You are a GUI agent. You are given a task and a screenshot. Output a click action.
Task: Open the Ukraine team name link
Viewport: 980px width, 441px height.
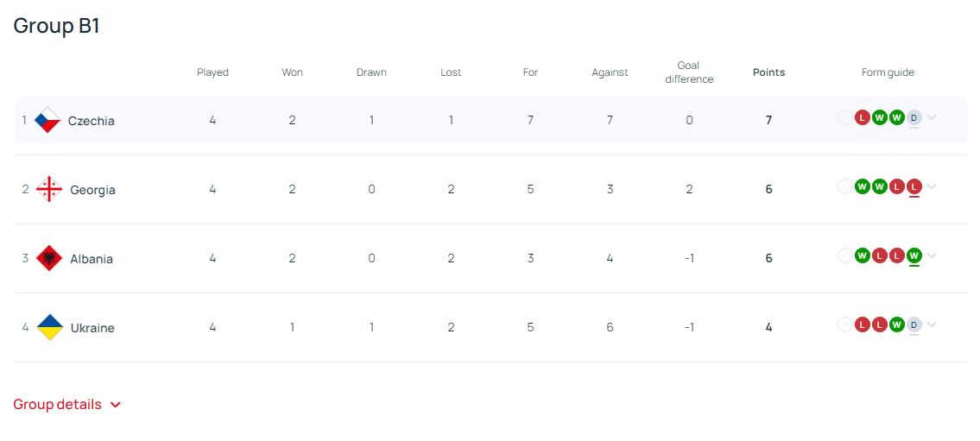coord(92,328)
